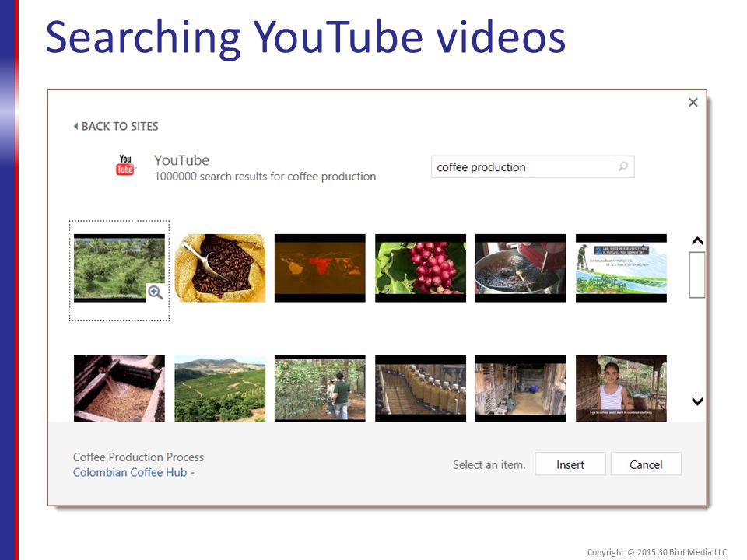This screenshot has height=560, width=747.
Task: Select the coffee roasting drum thumbnail
Action: coord(521,268)
